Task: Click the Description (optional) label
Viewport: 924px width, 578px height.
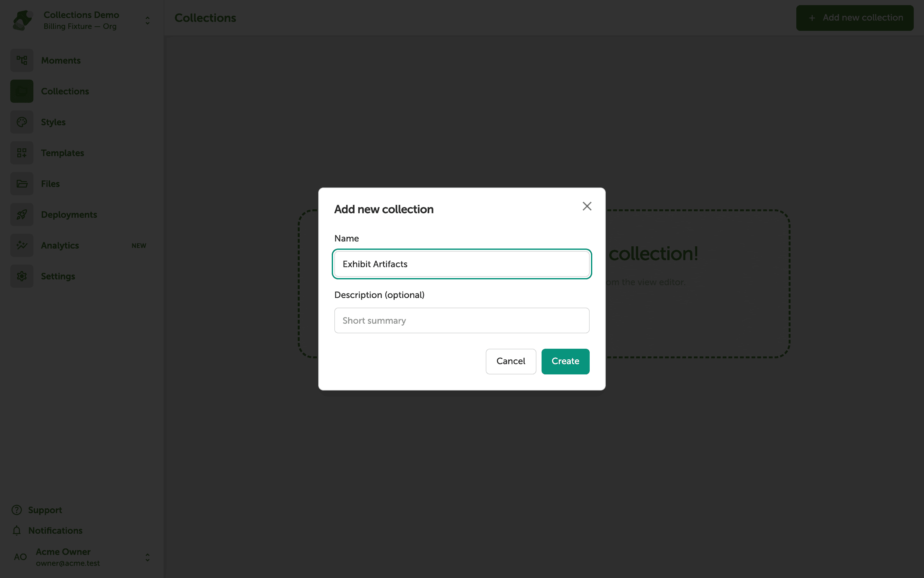Action: coord(379,295)
